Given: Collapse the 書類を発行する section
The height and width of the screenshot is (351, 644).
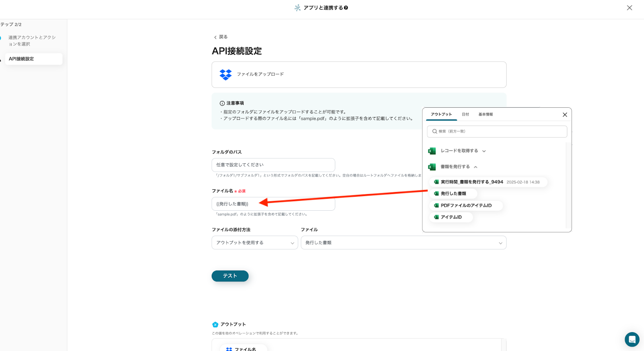Looking at the screenshot, I should pos(475,167).
